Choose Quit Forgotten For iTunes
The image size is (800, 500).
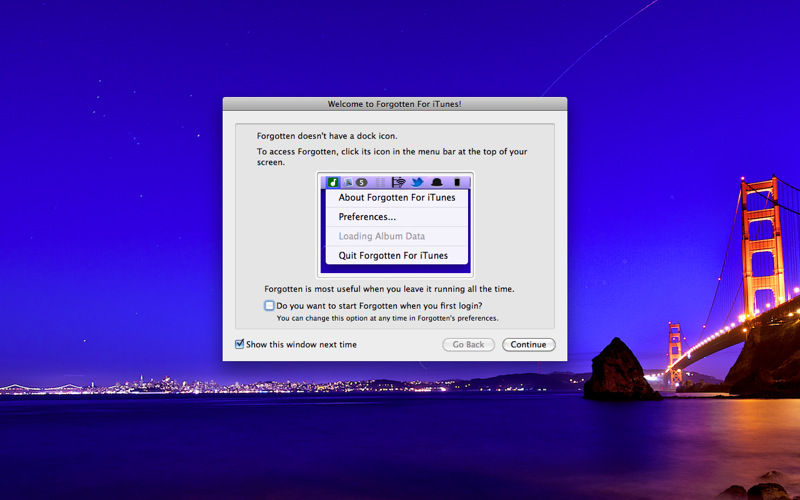coord(397,256)
